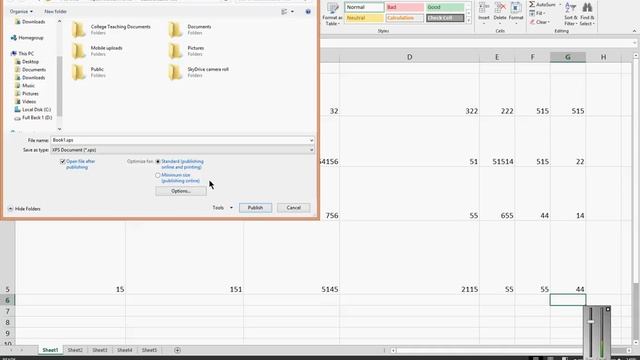Select Videos in navigation pane
The image size is (640, 360).
pos(25,101)
